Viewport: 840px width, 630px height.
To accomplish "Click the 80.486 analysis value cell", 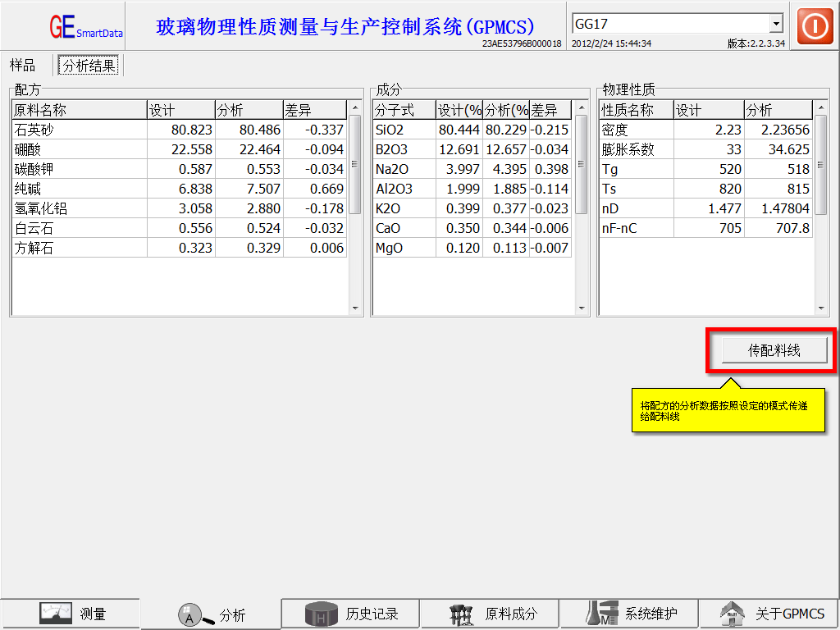I will [249, 130].
